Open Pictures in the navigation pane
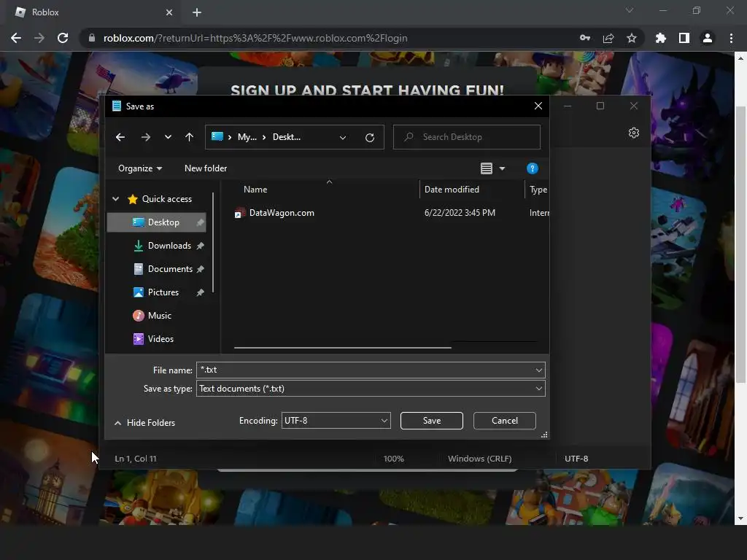 point(163,292)
